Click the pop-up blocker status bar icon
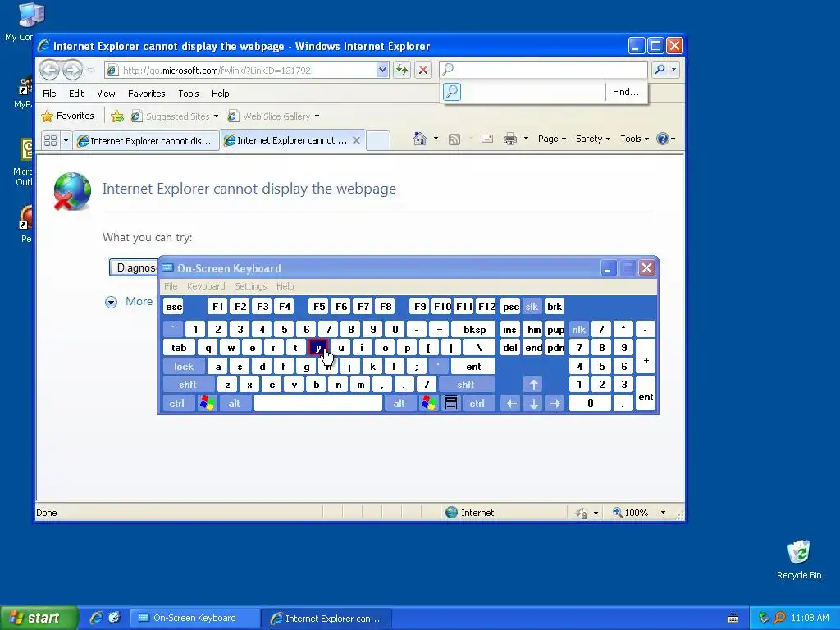Screen dimensions: 840x630 point(582,513)
